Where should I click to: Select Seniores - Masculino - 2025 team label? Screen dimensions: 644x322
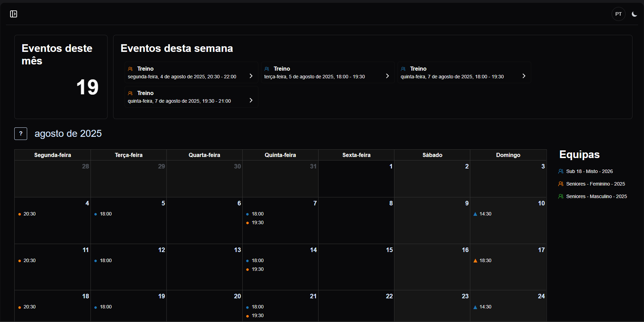(x=596, y=196)
